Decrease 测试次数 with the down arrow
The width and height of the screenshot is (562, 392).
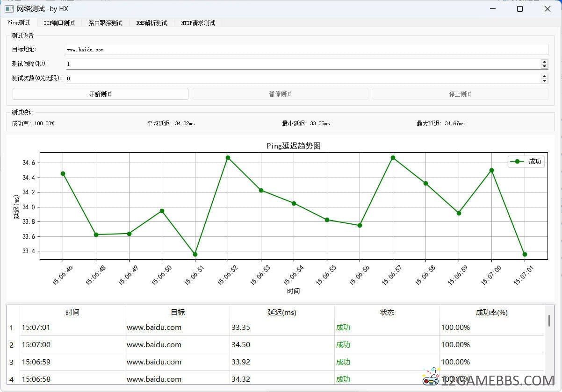[x=544, y=81]
